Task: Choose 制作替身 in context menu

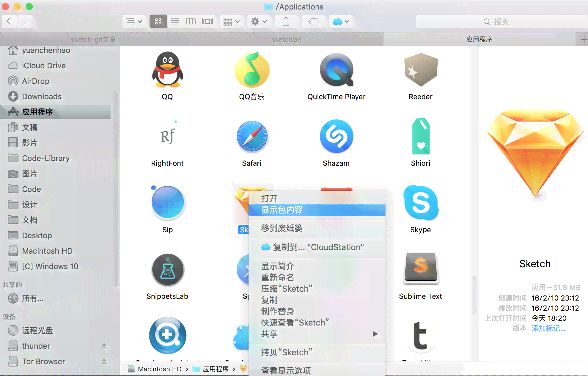Action: point(317,311)
